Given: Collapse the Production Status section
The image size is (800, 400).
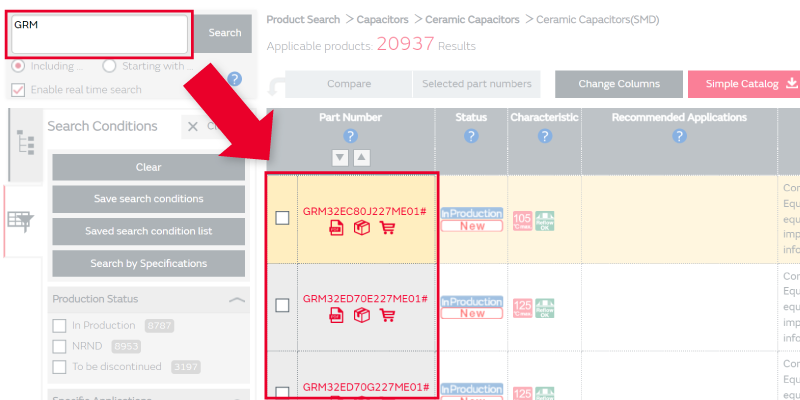Looking at the screenshot, I should coord(236,299).
